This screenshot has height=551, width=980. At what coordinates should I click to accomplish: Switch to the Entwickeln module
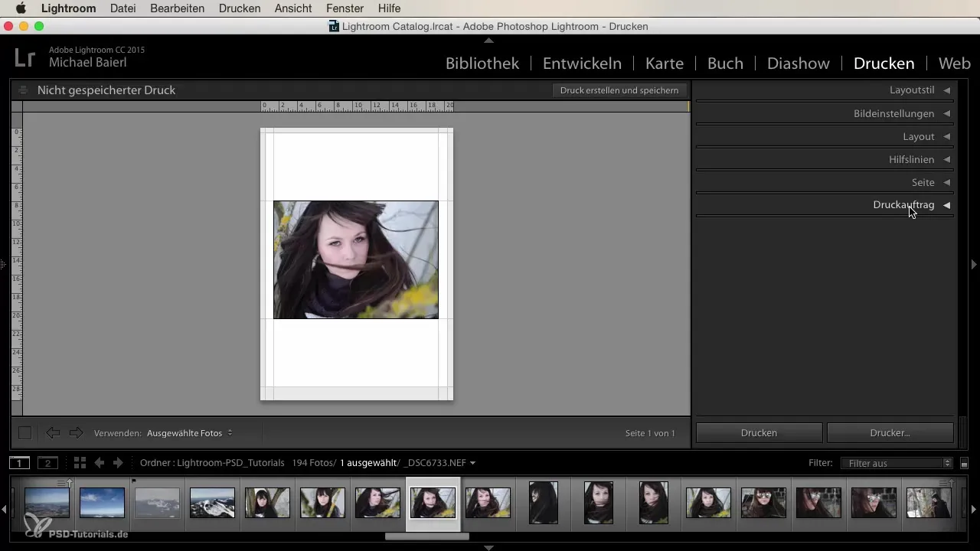(x=582, y=64)
